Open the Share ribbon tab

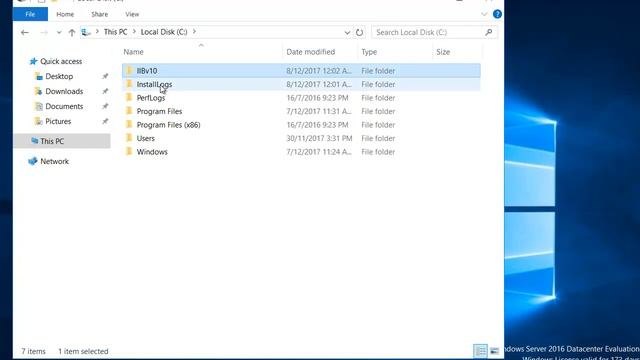point(100,14)
